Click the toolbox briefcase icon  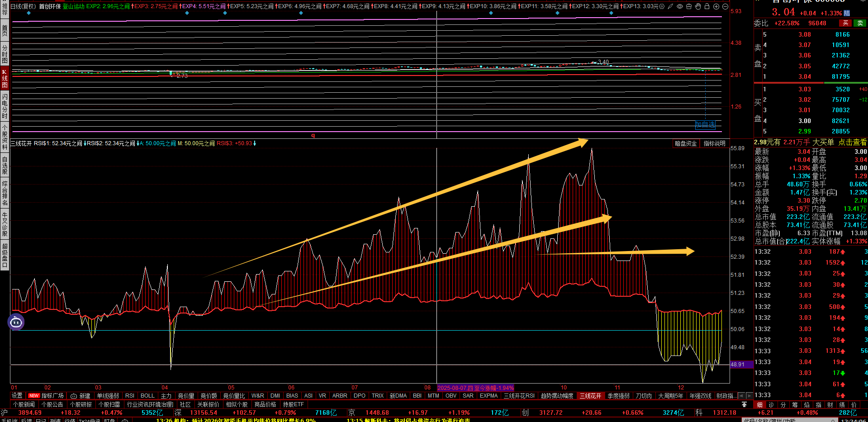pyautogui.click(x=689, y=6)
